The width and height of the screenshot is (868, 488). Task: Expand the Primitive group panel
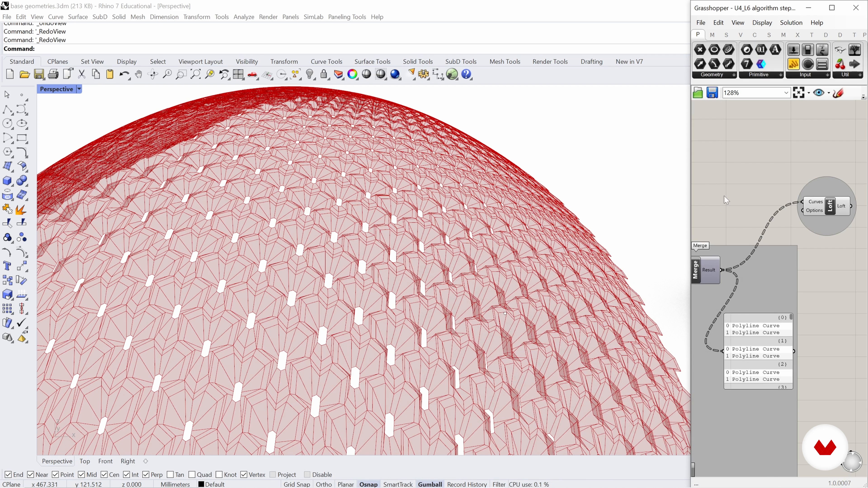(x=781, y=75)
